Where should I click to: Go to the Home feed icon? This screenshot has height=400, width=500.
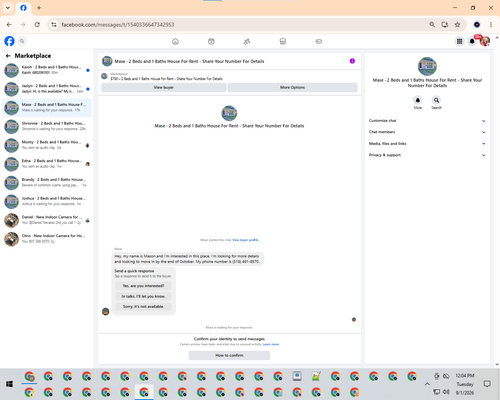(x=175, y=41)
